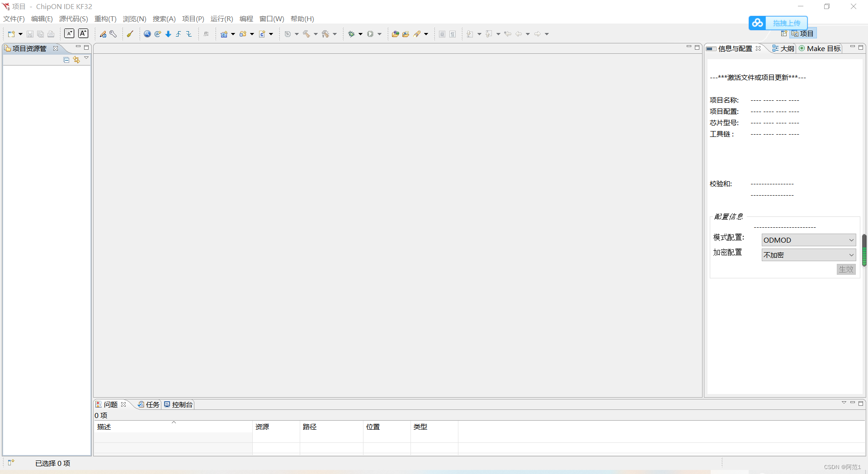Click the wrench configuration icon
Viewport: 868px width, 474px height.
coord(113,34)
